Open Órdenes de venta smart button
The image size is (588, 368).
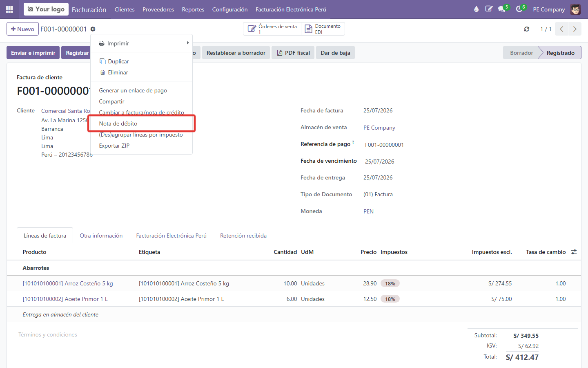(272, 29)
